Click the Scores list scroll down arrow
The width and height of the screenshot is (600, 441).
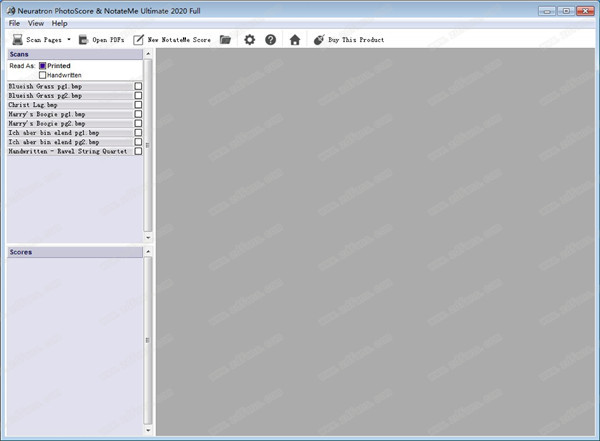pyautogui.click(x=148, y=431)
